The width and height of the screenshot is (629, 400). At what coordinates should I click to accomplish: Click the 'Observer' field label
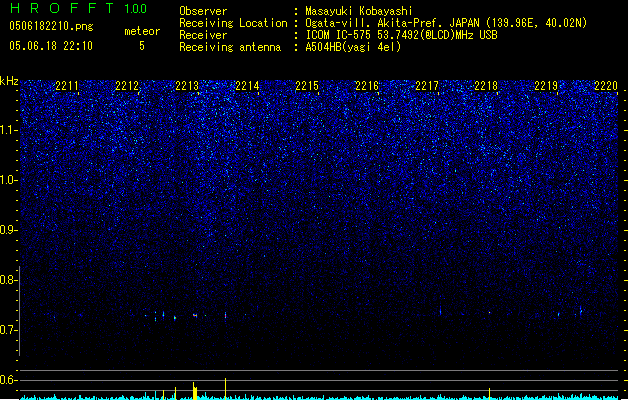[203, 11]
